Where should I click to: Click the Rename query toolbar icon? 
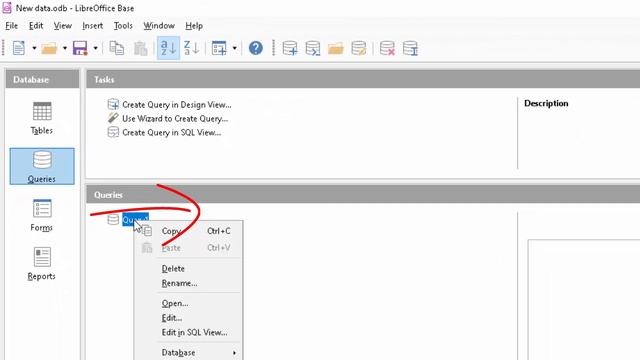click(x=410, y=48)
